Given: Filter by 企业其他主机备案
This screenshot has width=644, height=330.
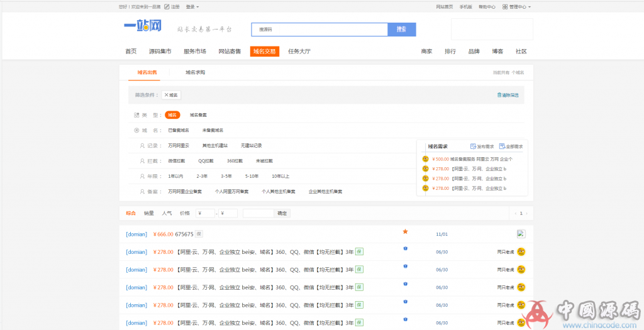Looking at the screenshot, I should (326, 192).
